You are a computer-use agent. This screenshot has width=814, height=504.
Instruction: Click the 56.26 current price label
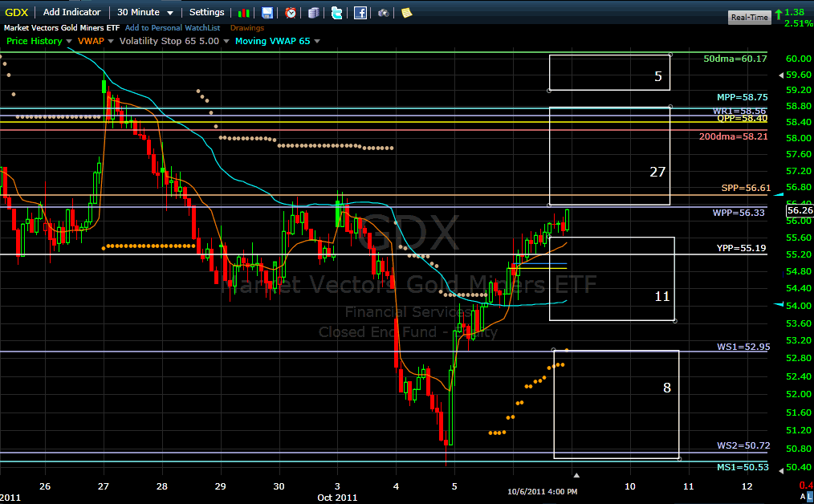pyautogui.click(x=800, y=210)
